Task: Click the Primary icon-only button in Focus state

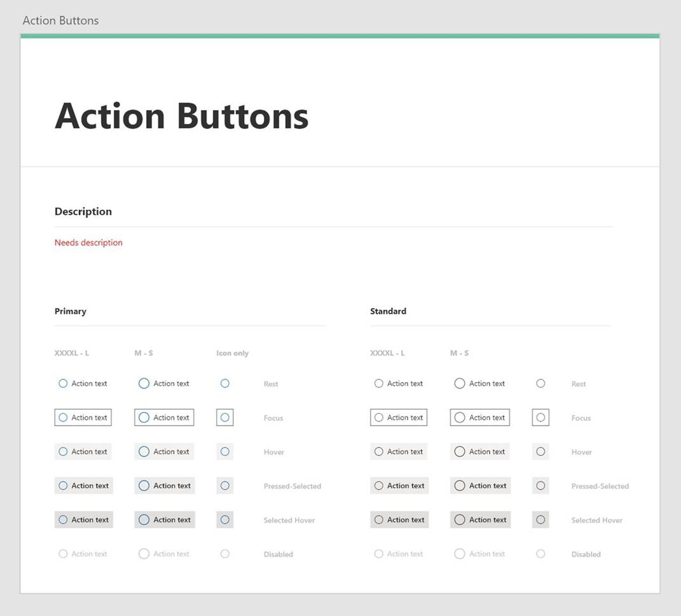Action: [x=224, y=417]
